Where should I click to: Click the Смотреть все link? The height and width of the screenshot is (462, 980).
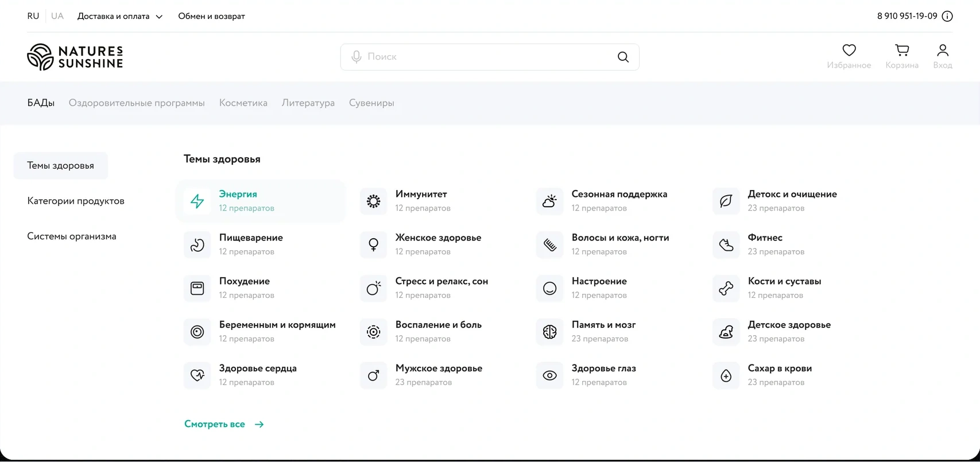(224, 425)
